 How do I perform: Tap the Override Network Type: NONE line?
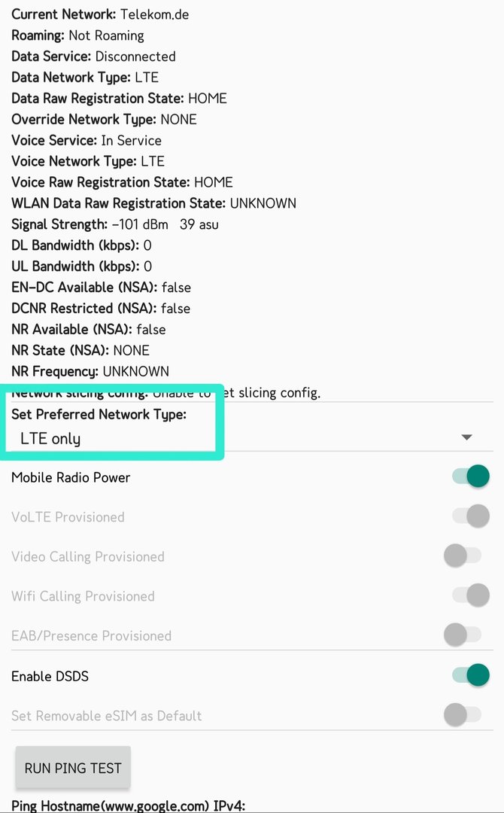(x=104, y=119)
